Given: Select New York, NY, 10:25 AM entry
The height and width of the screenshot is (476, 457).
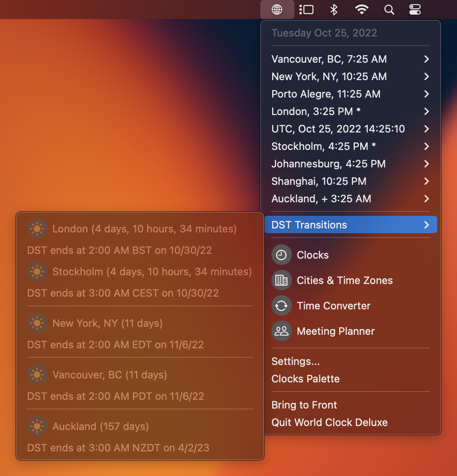Looking at the screenshot, I should (351, 77).
